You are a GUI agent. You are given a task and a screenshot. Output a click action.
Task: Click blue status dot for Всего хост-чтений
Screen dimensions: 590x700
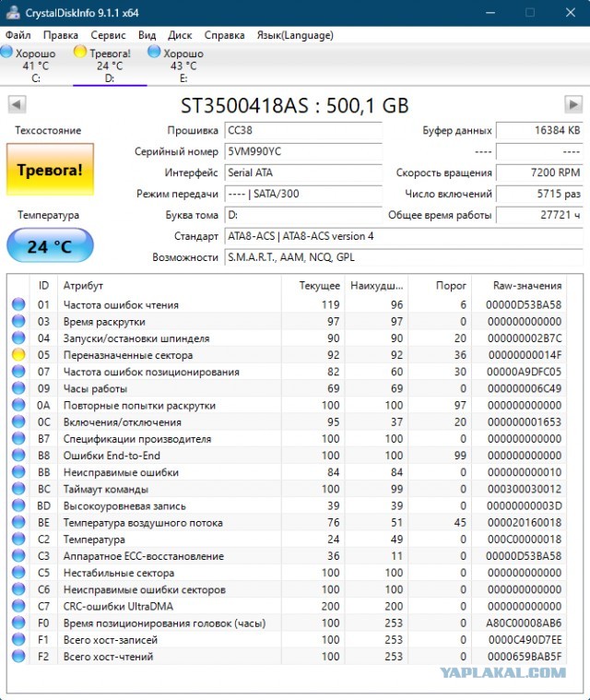tap(18, 657)
